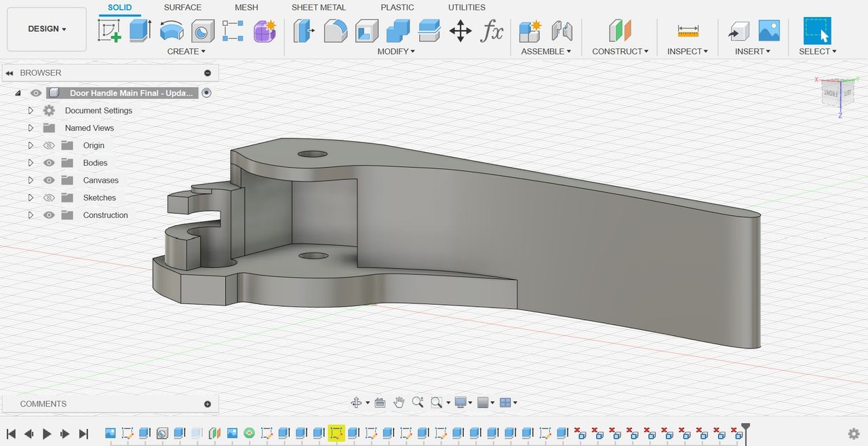Screen dimensions: 868x446
Task: Show the Sketches folder visibility eye
Action: point(49,198)
